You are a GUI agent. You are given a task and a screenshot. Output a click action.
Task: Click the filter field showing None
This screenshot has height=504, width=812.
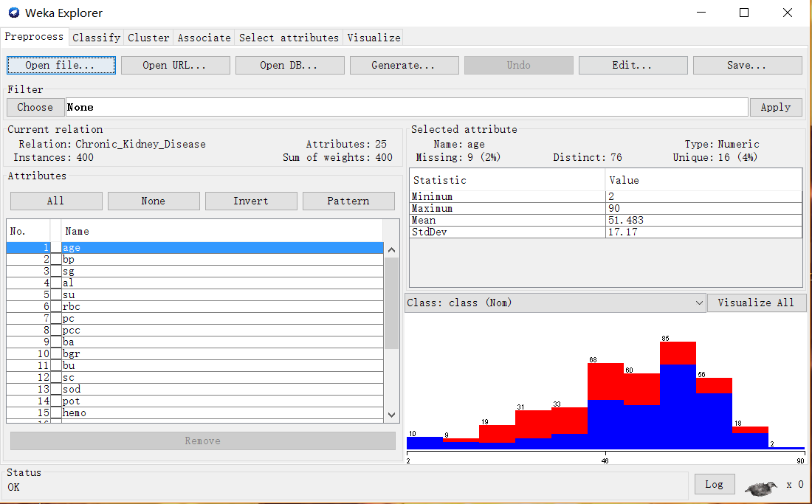coord(407,107)
